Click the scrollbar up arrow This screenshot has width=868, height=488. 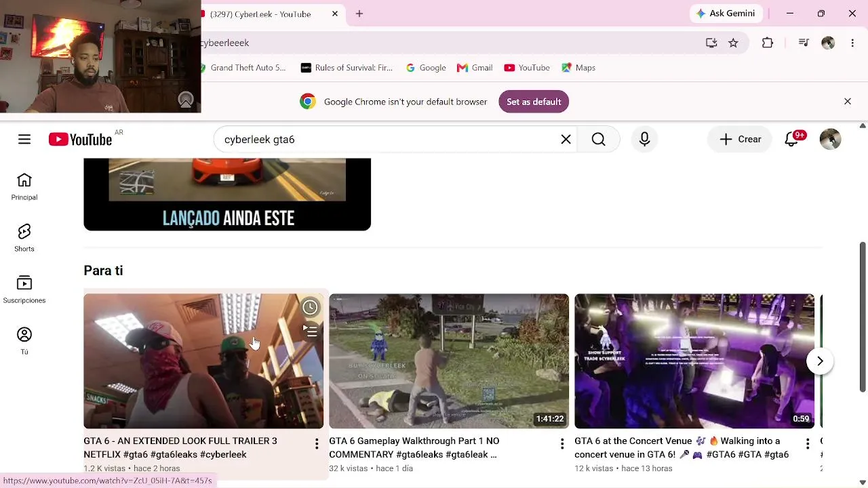click(863, 126)
